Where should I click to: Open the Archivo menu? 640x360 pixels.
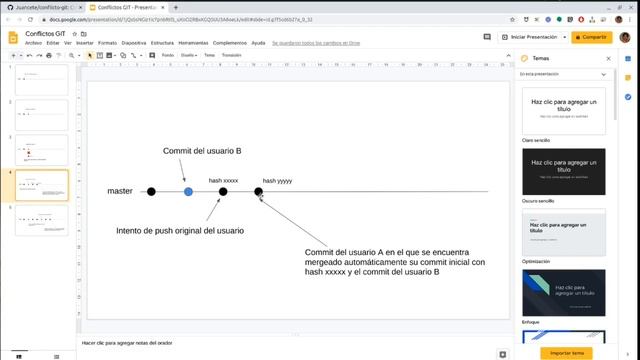pyautogui.click(x=33, y=43)
